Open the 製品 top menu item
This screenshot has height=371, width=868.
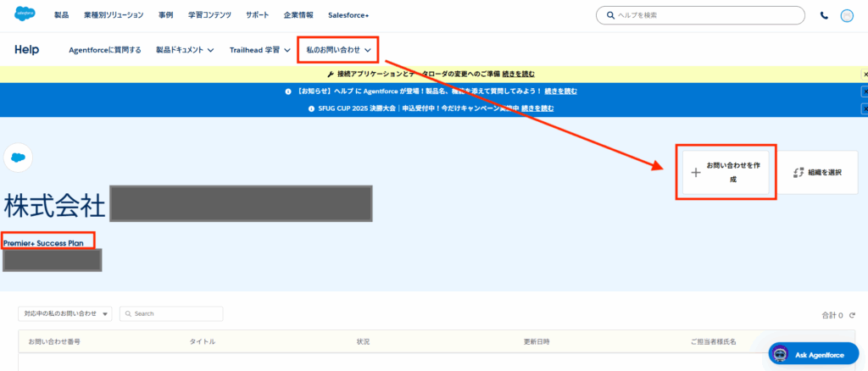pos(62,15)
